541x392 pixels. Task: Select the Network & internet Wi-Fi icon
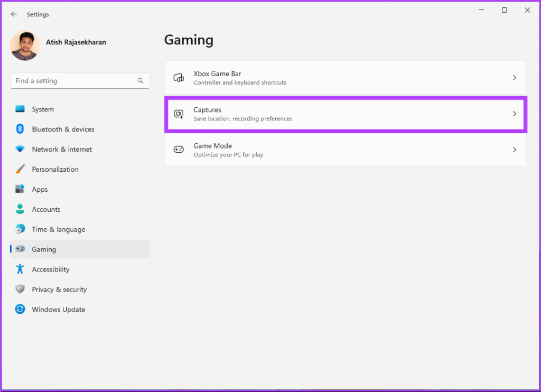pos(20,150)
